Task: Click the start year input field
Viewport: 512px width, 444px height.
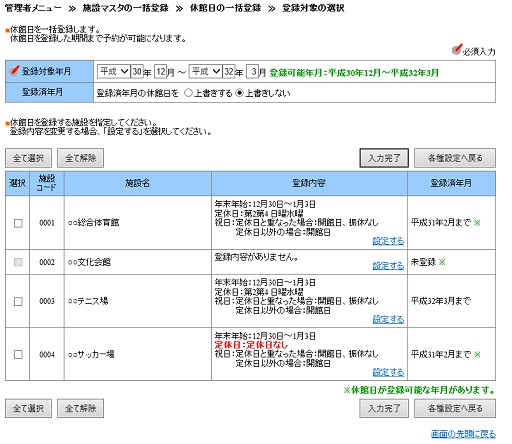Action: (x=137, y=71)
